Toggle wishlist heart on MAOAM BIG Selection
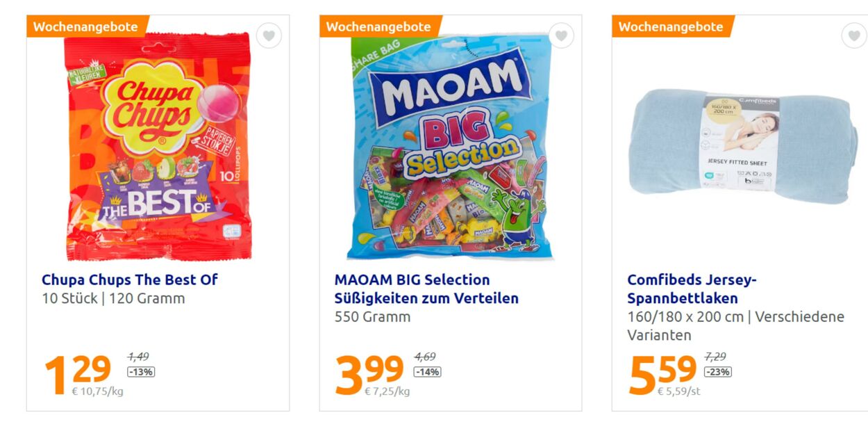The width and height of the screenshot is (868, 422). pyautogui.click(x=561, y=35)
